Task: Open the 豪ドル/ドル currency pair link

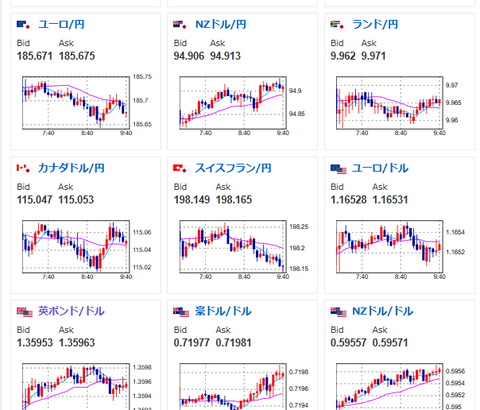Action: [223, 311]
